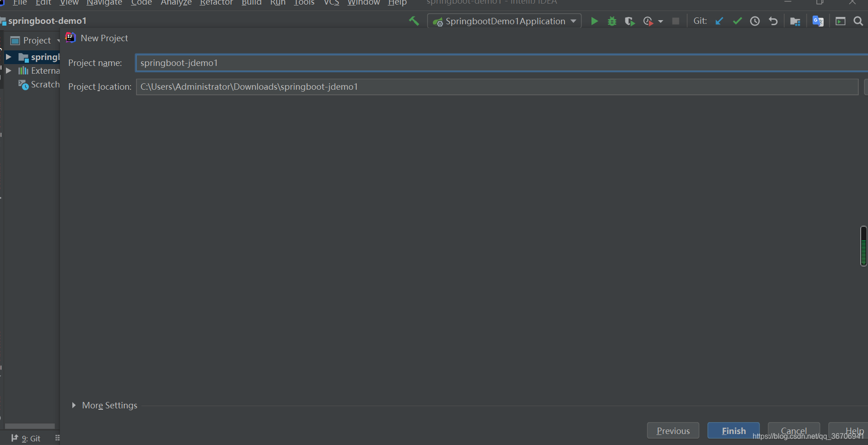Click the Finish button

click(x=733, y=430)
